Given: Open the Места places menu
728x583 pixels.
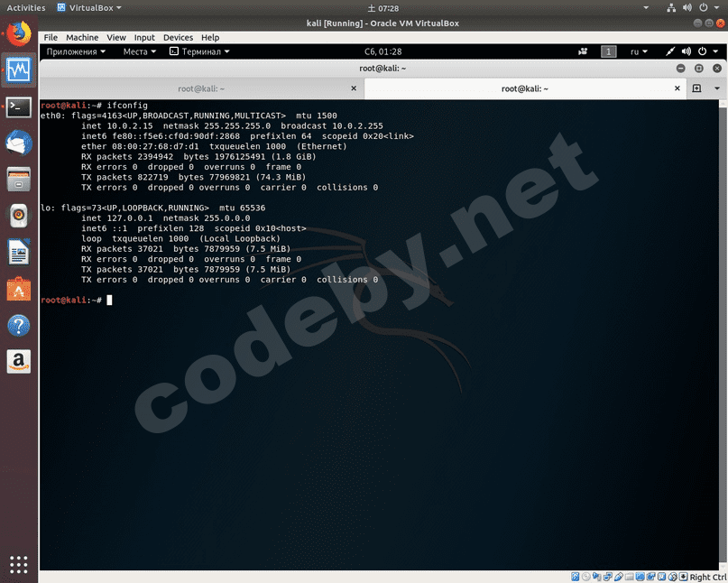Looking at the screenshot, I should pos(139,51).
